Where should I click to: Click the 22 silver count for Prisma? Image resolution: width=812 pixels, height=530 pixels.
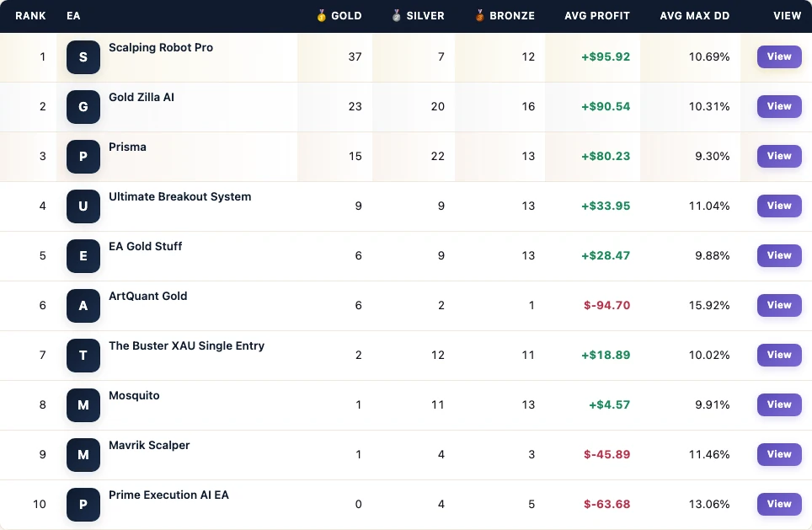(438, 157)
